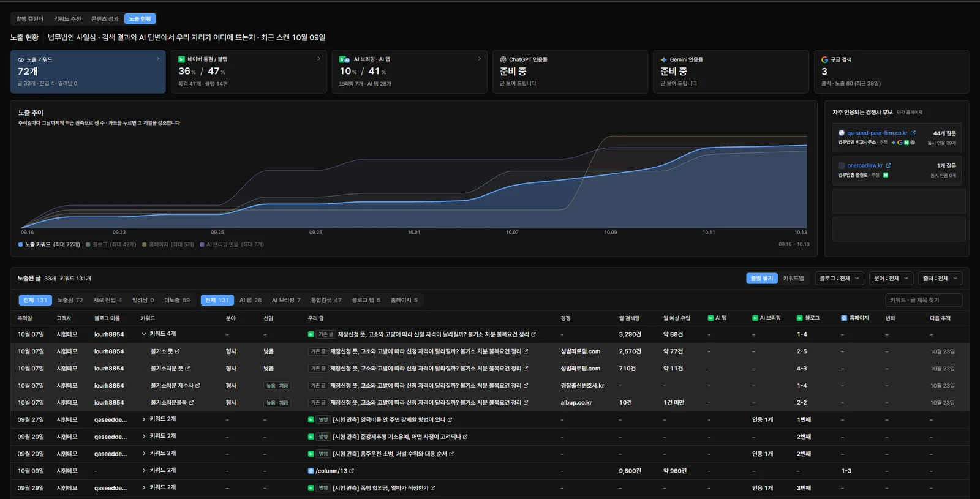Viewport: 980px width, 499px height.
Task: Open the AI 브리핑 · AI 탭 summary card
Action: click(x=410, y=72)
